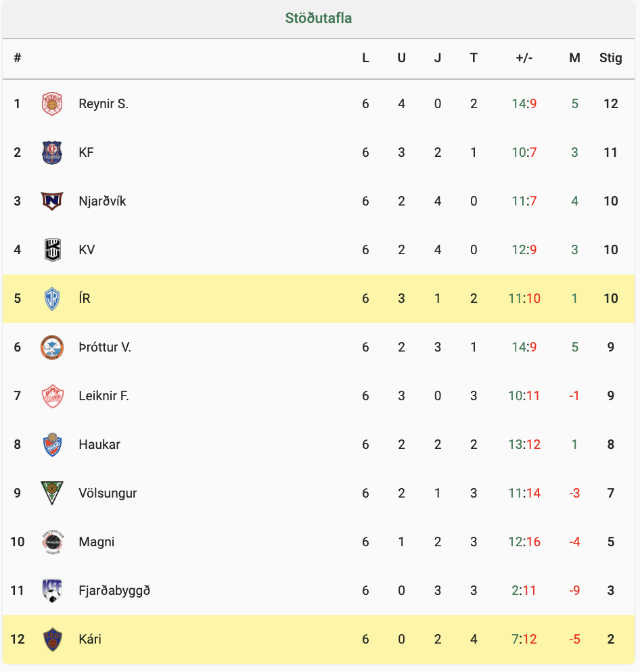
Task: Open the Völsungur team name link
Action: [108, 493]
